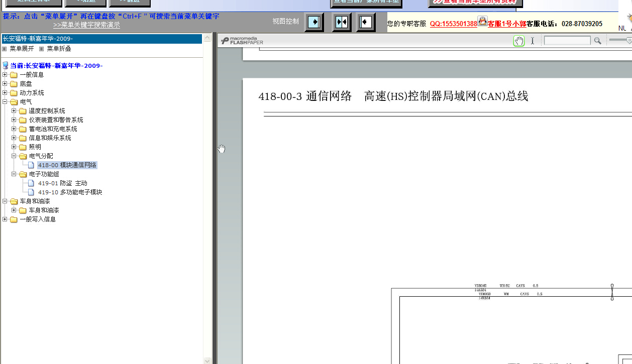
Task: Collapse the 电气分配 node
Action: tap(14, 156)
